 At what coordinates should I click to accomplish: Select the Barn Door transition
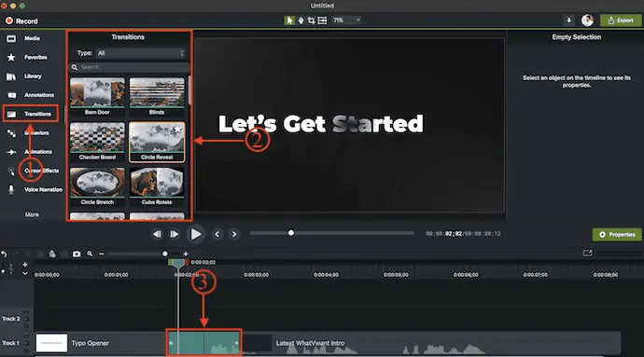coord(97,97)
